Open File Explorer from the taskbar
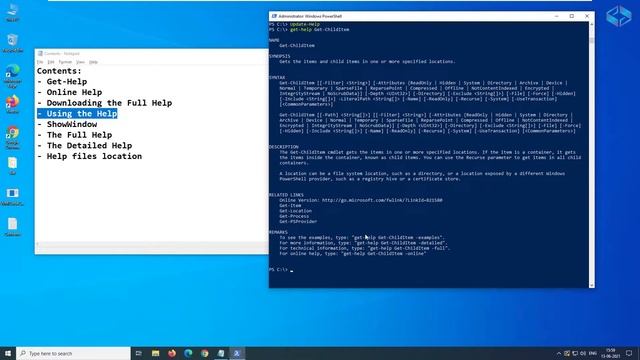The image size is (640, 360). click(x=156, y=353)
